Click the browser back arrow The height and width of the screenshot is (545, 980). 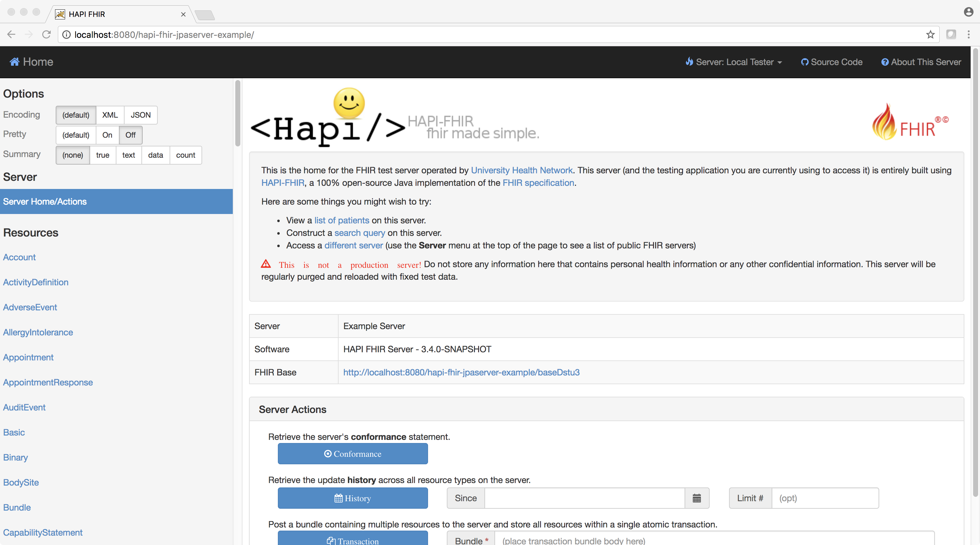(11, 35)
